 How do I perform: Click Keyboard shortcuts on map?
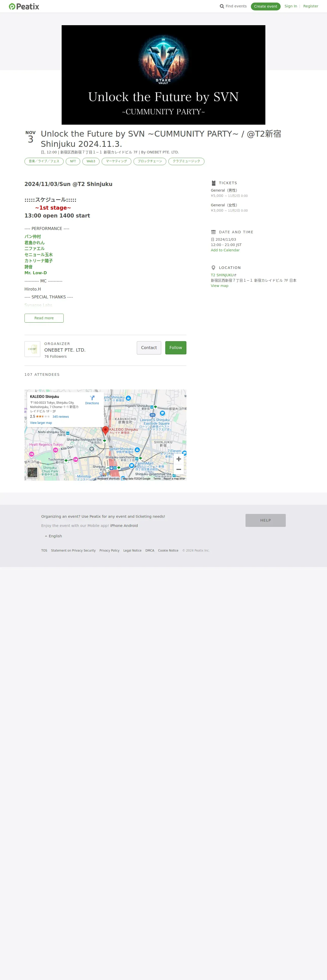[x=108, y=479]
